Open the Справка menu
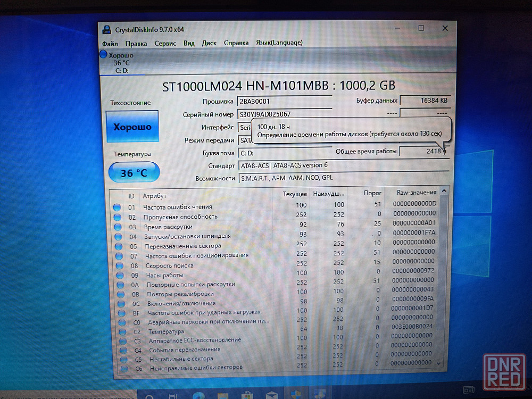The width and height of the screenshot is (532, 399). 236,43
